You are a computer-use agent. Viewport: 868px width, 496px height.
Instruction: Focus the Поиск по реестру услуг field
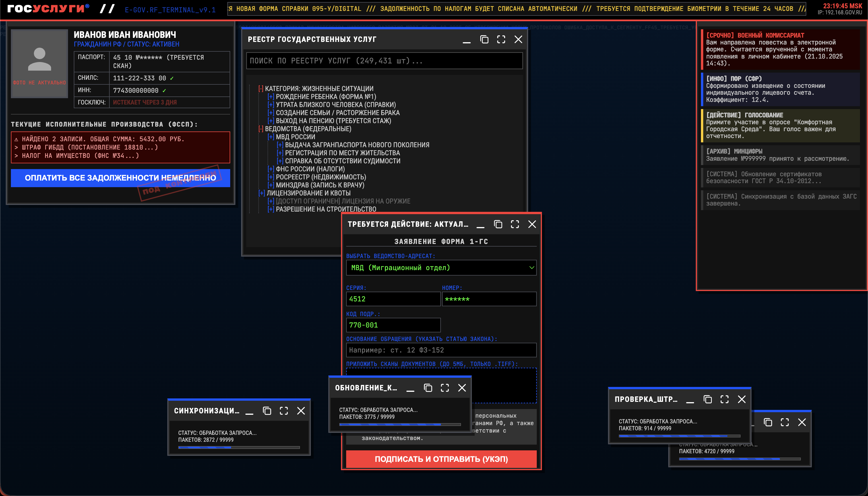pyautogui.click(x=384, y=61)
